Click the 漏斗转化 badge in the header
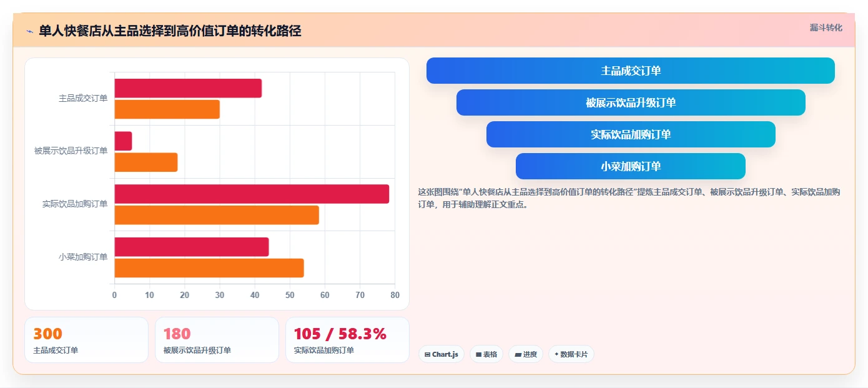 pos(826,27)
